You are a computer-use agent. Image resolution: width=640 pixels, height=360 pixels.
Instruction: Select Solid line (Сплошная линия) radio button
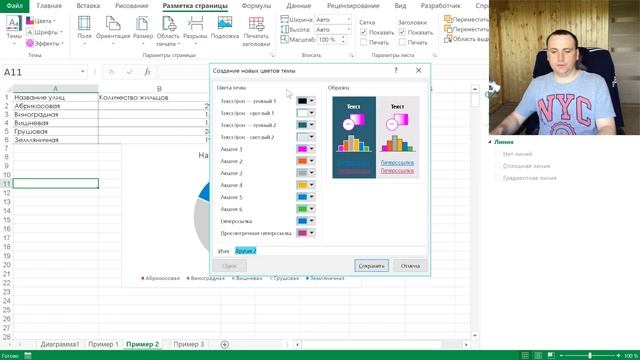click(497, 166)
